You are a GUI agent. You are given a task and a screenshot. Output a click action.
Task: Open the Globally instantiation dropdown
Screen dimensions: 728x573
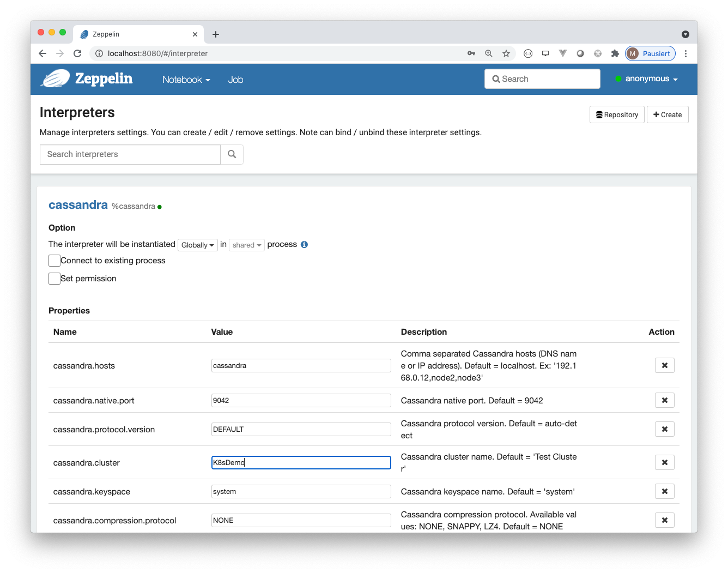click(x=197, y=245)
